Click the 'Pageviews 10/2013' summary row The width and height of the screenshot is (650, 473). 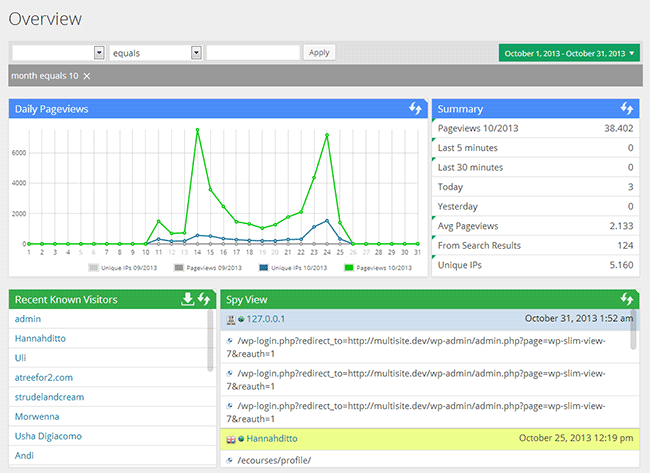point(536,128)
